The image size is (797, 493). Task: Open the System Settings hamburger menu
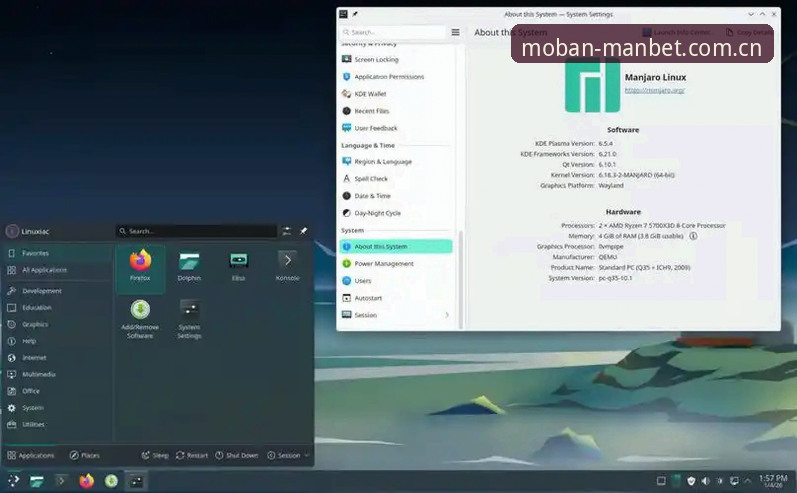(x=455, y=32)
